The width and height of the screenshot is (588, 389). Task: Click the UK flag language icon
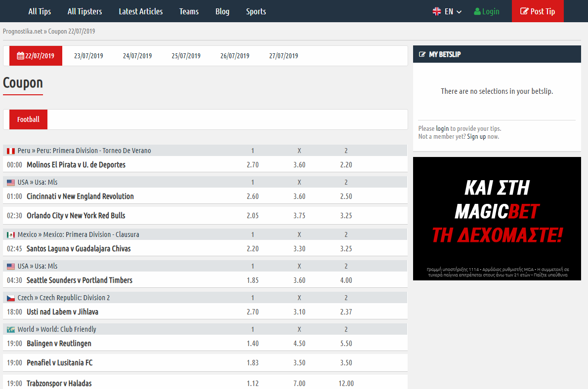coord(437,11)
